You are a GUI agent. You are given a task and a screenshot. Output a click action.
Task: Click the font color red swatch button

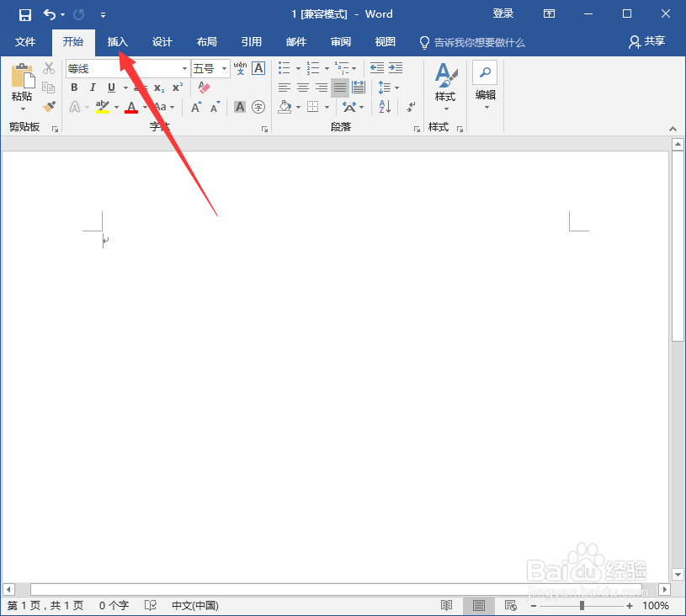[x=131, y=107]
